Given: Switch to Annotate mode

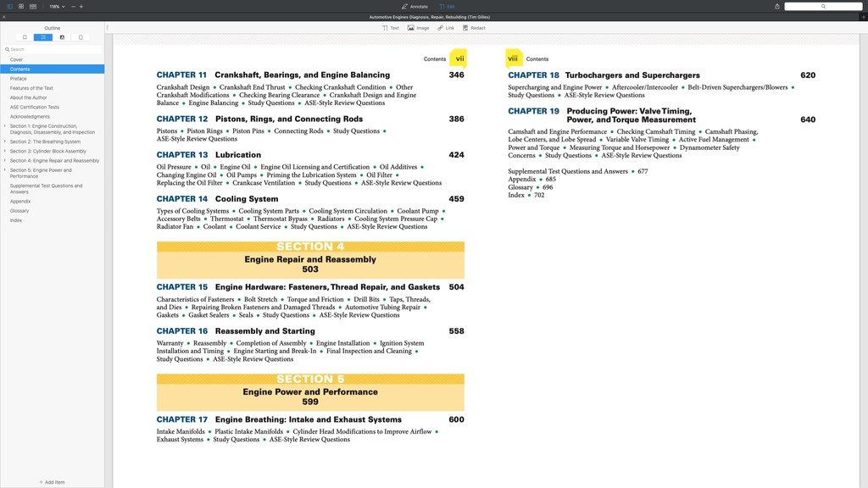Looking at the screenshot, I should pos(415,6).
